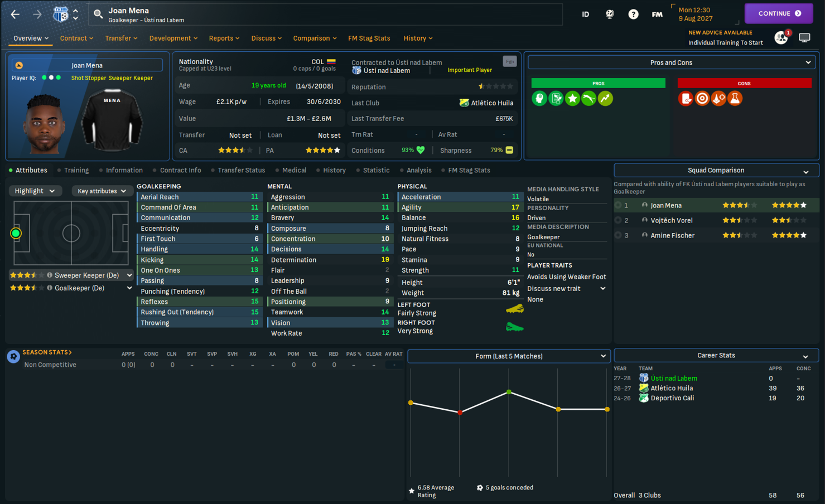Select the Joan Mena radio button in Squad Comparison

point(618,205)
